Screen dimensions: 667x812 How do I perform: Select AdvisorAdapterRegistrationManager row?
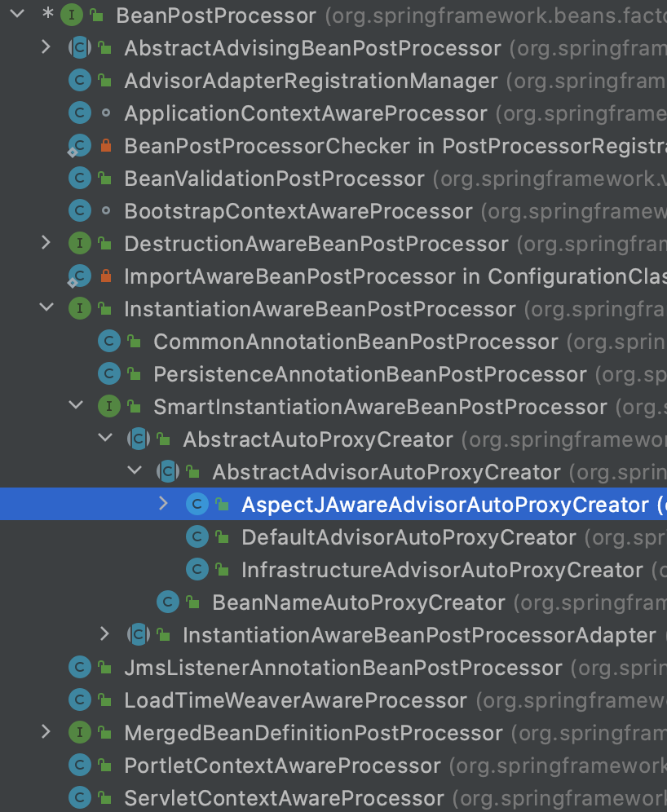tap(333, 80)
